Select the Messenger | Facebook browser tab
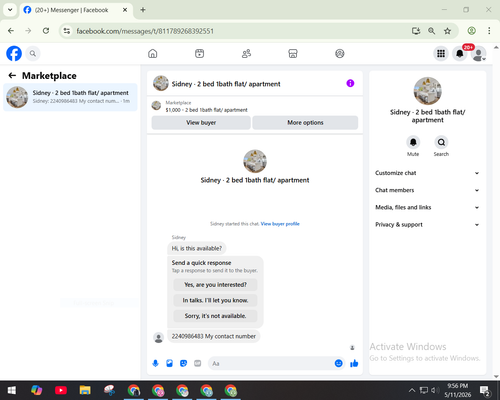 pos(76,10)
